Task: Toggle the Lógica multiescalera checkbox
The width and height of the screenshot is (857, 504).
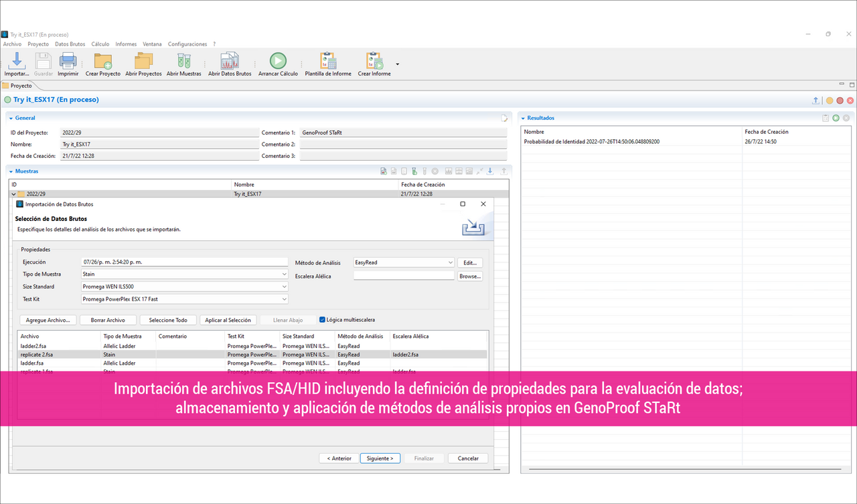Action: pyautogui.click(x=323, y=320)
